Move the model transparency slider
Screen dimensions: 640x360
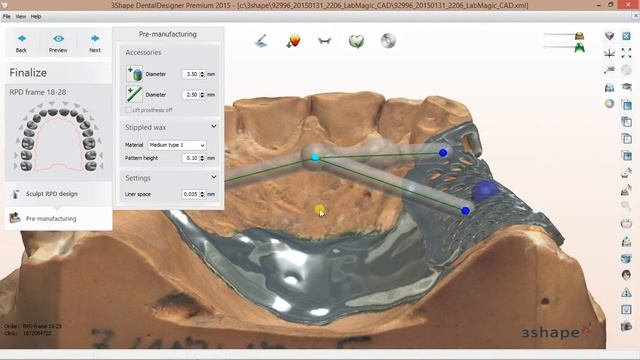click(x=579, y=36)
